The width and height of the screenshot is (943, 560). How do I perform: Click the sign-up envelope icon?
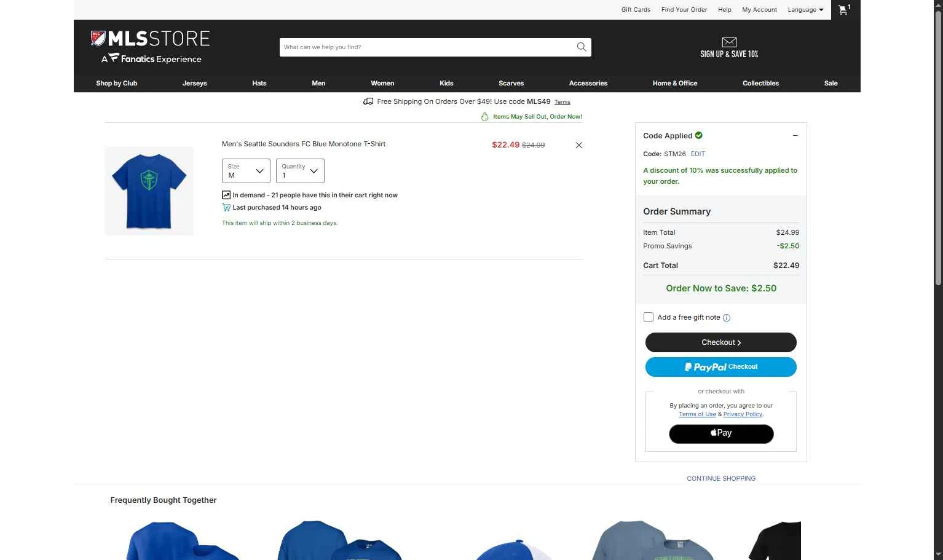pyautogui.click(x=729, y=42)
